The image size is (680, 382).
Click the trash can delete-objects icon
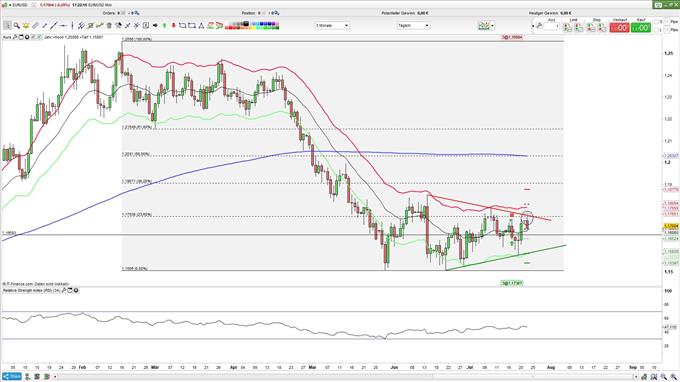109,26
